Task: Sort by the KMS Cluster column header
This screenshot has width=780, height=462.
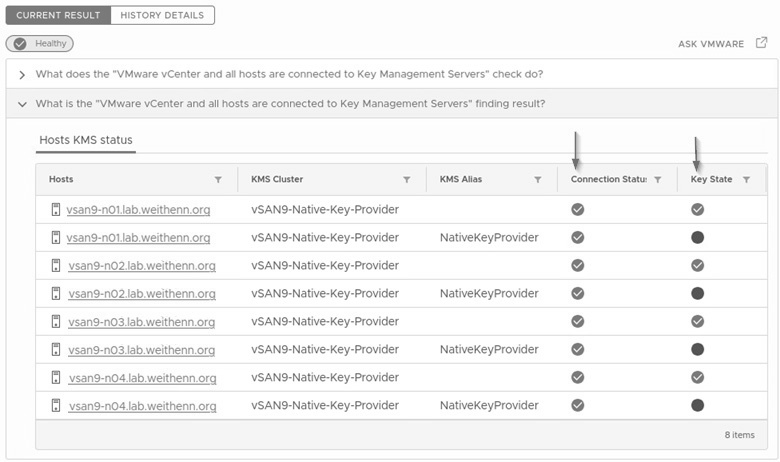Action: 277,179
